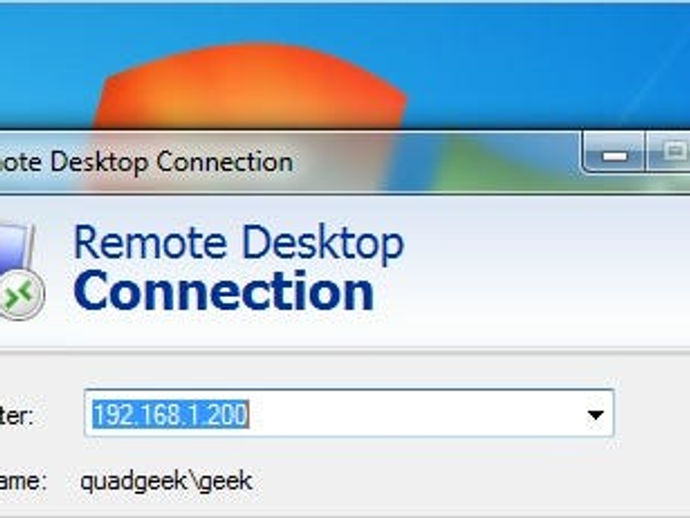The height and width of the screenshot is (518, 690).
Task: Maximize the Remote Desktop Connection window
Action: pyautogui.click(x=669, y=152)
